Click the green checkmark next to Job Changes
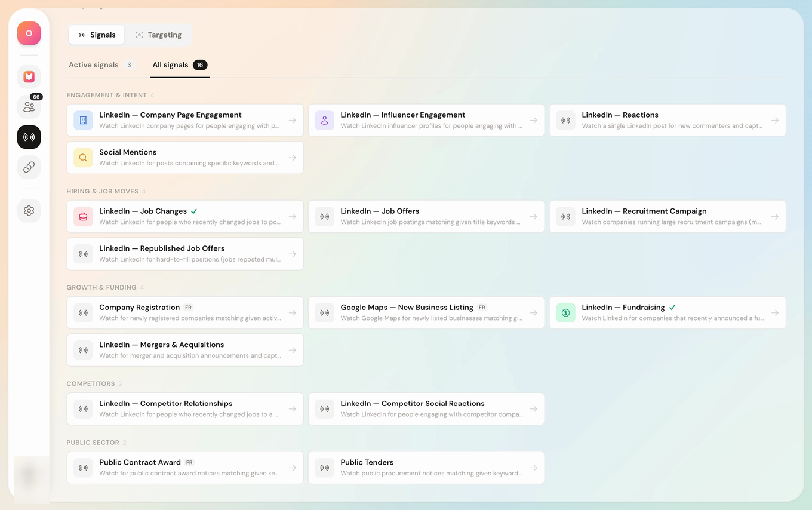 click(x=194, y=211)
